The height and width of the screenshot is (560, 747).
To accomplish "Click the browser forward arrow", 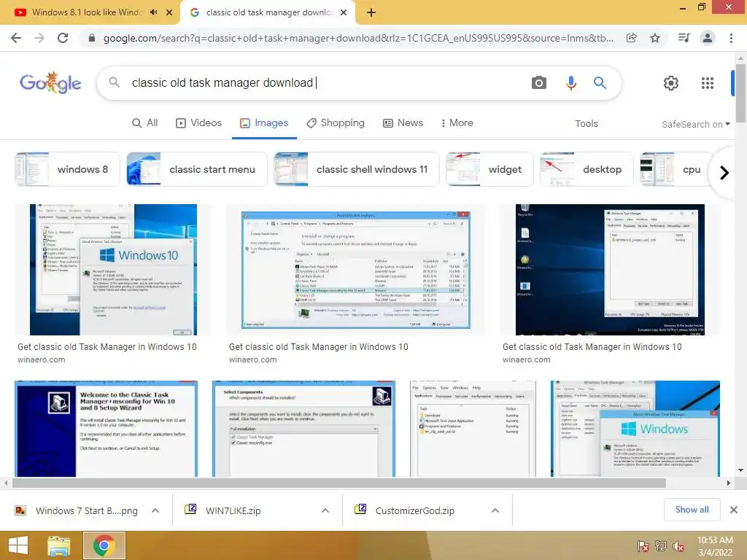I will [x=39, y=38].
